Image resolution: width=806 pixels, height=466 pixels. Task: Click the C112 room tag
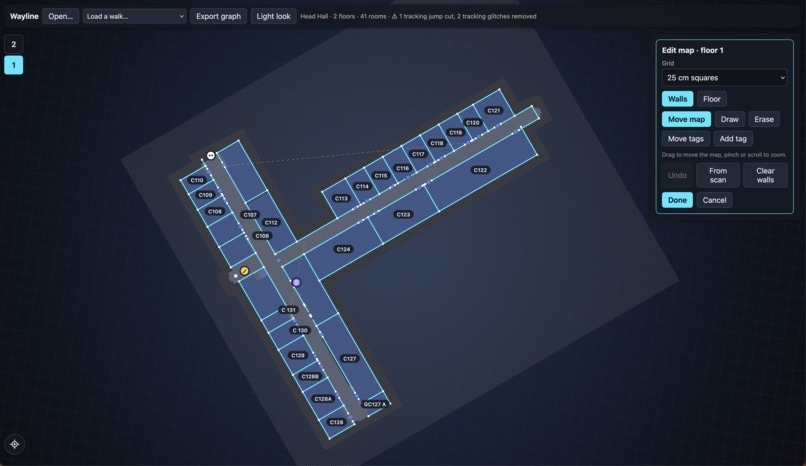click(271, 222)
